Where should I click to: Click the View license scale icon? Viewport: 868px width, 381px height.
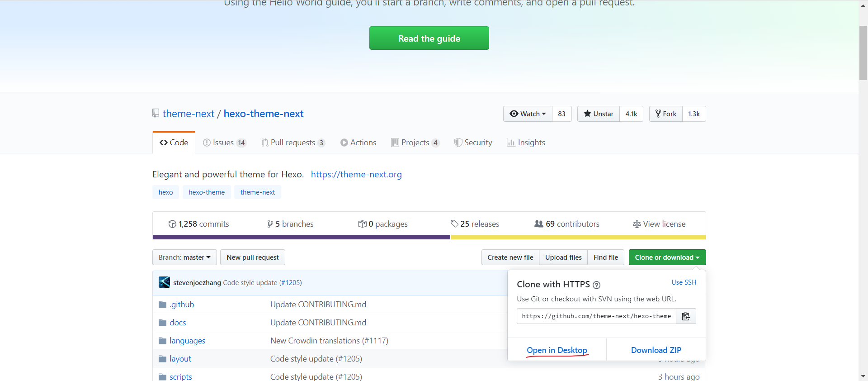click(x=637, y=224)
